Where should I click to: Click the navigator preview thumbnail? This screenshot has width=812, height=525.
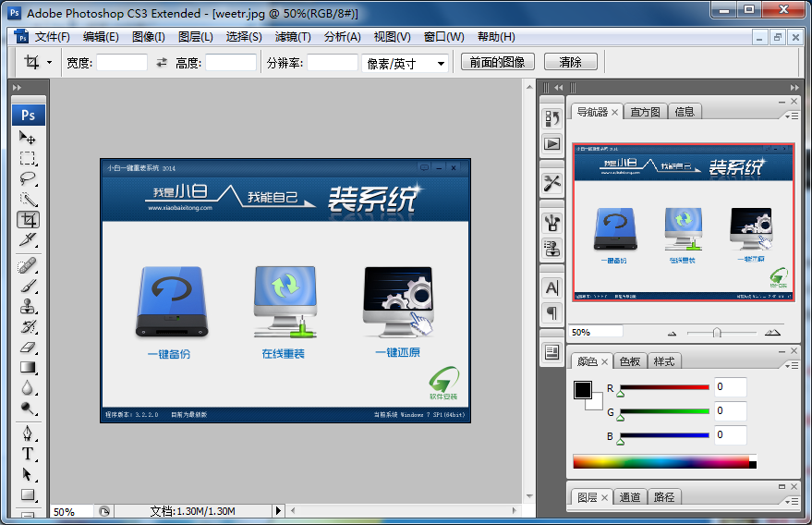tap(684, 223)
